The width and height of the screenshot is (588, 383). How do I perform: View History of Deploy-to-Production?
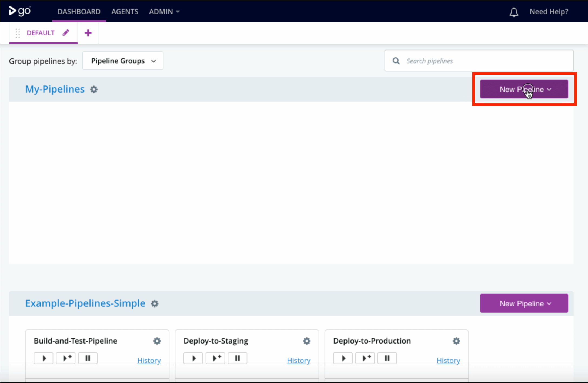coord(448,360)
